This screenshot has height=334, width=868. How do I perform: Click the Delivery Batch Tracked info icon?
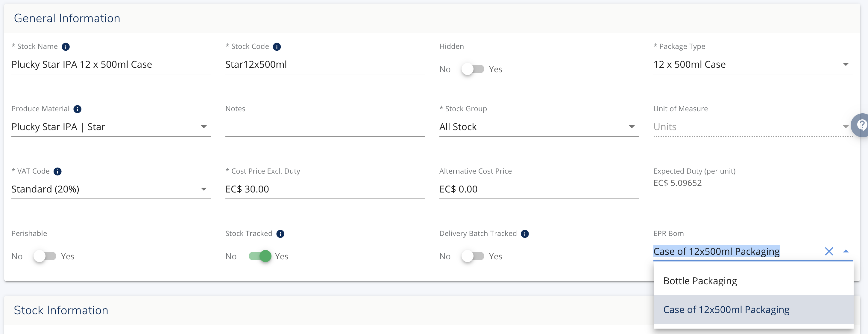(x=525, y=234)
